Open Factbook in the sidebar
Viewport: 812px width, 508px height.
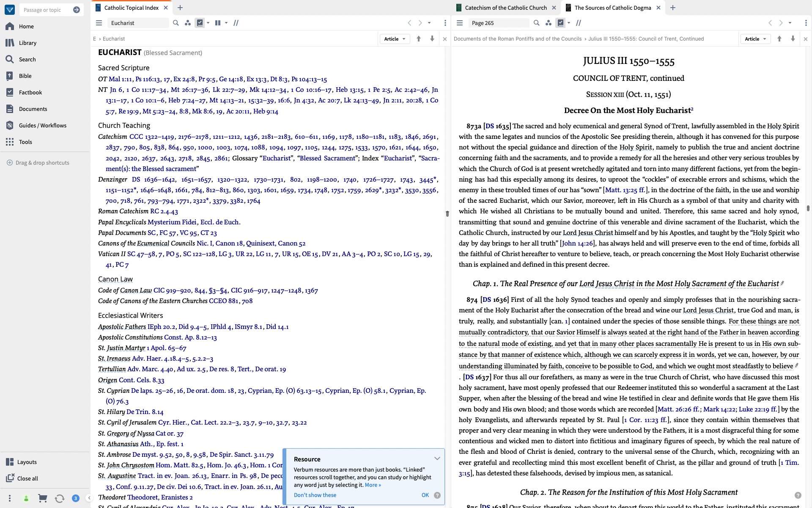[30, 92]
